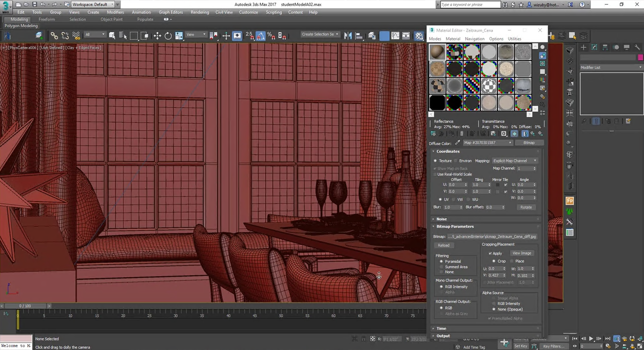The height and width of the screenshot is (350, 644).
Task: Activate the Select and Move tool
Action: point(157,35)
